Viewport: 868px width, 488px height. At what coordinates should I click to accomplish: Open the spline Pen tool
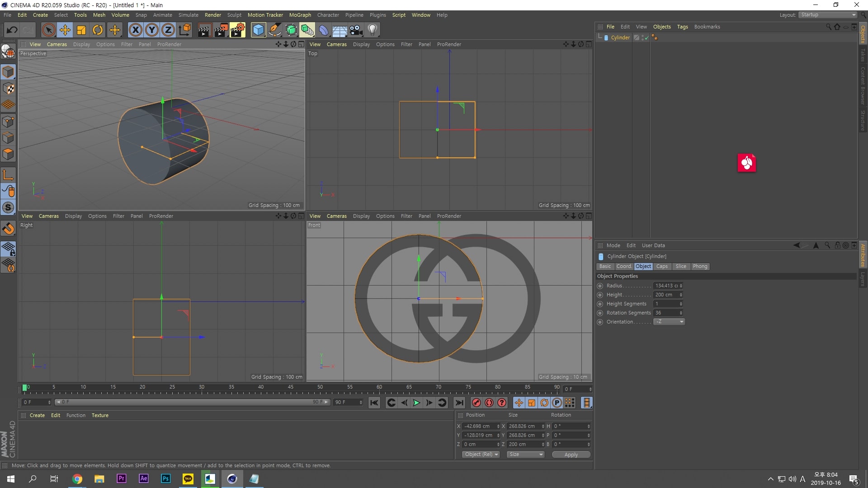tap(274, 30)
